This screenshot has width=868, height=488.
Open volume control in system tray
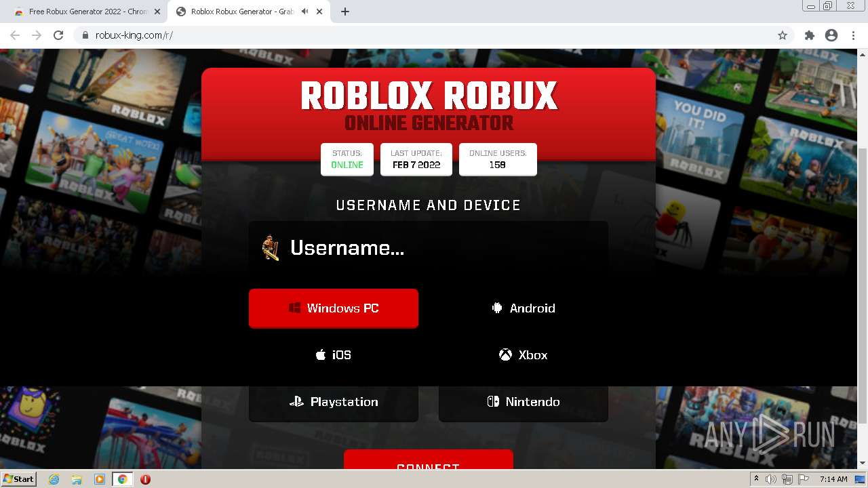pos(771,479)
